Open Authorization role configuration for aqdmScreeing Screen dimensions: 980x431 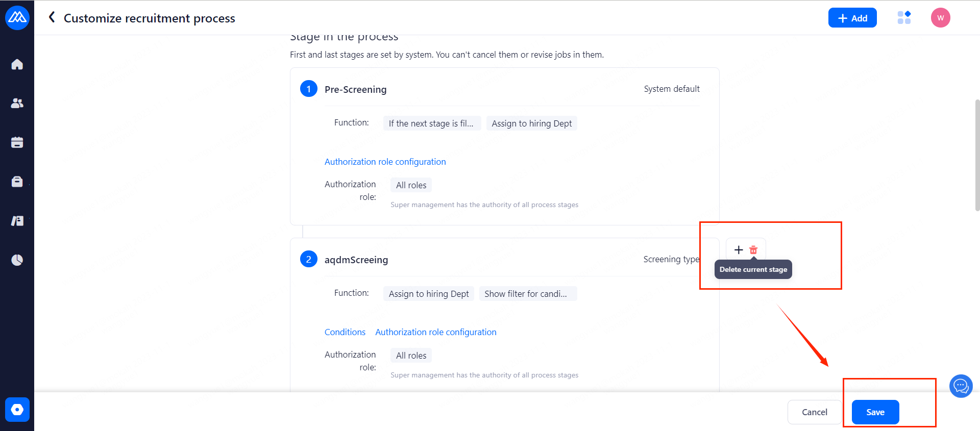(435, 332)
